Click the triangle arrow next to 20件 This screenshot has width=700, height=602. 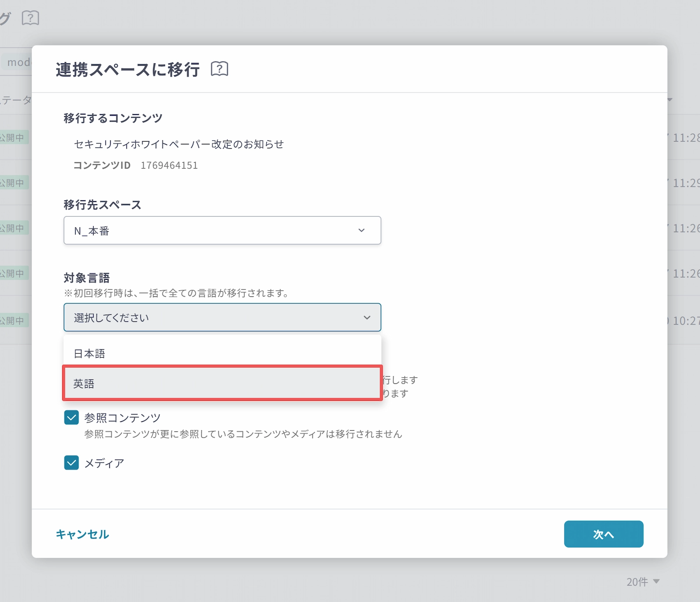coord(656,581)
